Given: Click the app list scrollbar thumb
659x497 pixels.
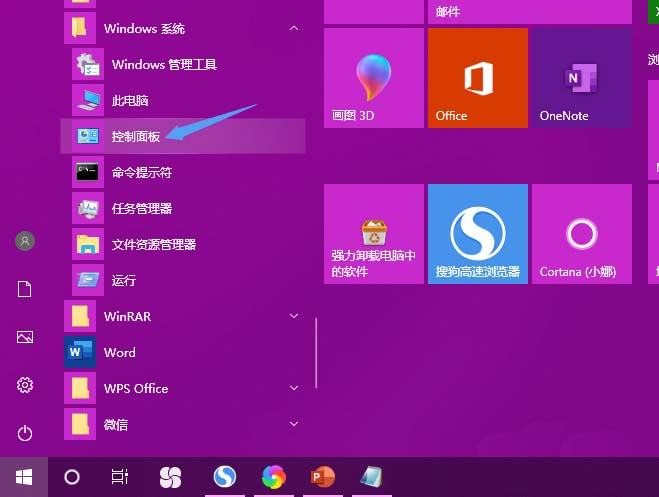Looking at the screenshot, I should tap(316, 353).
